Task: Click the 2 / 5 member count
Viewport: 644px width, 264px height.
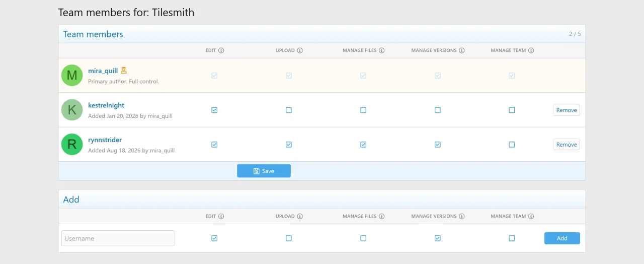Action: click(575, 34)
